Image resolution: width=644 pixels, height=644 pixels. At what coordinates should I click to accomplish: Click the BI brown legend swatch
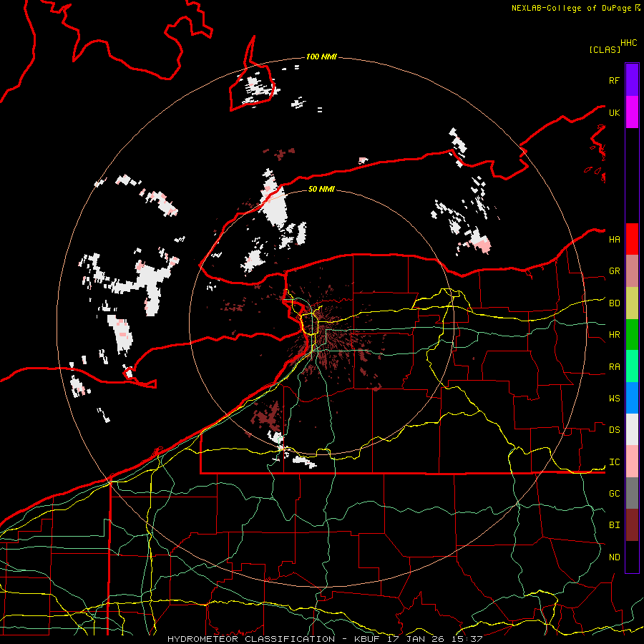[x=632, y=525]
